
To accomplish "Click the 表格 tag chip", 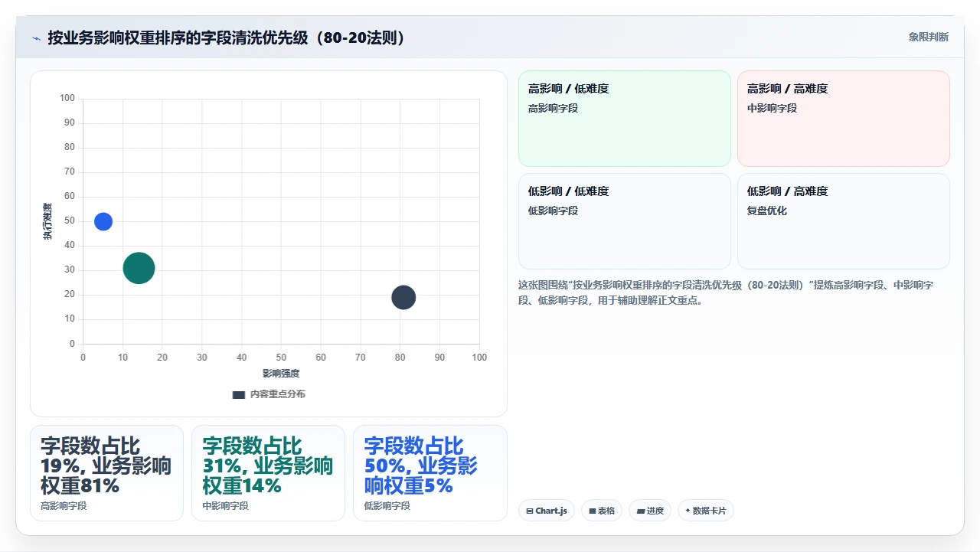I will click(602, 511).
